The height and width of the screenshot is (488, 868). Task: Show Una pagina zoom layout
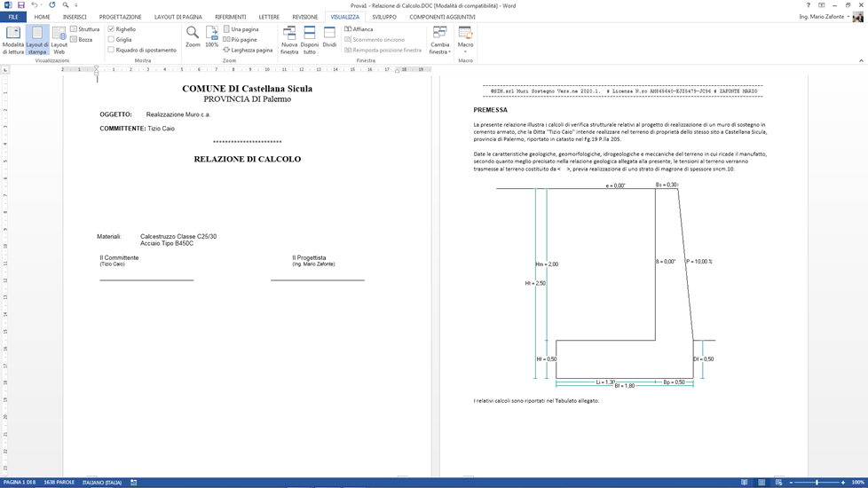pyautogui.click(x=241, y=28)
